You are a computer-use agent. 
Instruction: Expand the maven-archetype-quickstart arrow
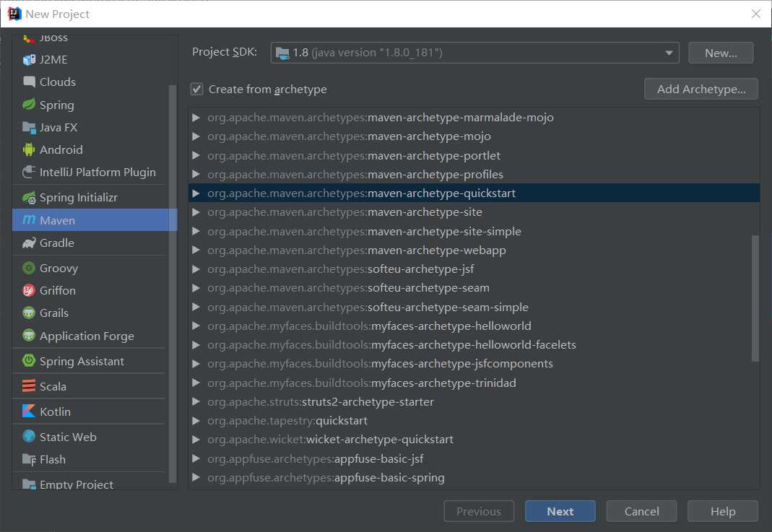pos(196,193)
